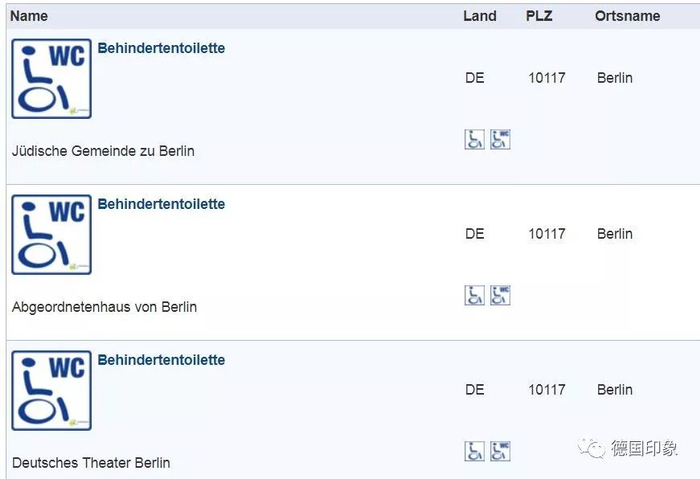Click the wheelchair WC thumbnail for Jüdische Gemeinde
Screen dimensions: 700x479
pos(51,79)
